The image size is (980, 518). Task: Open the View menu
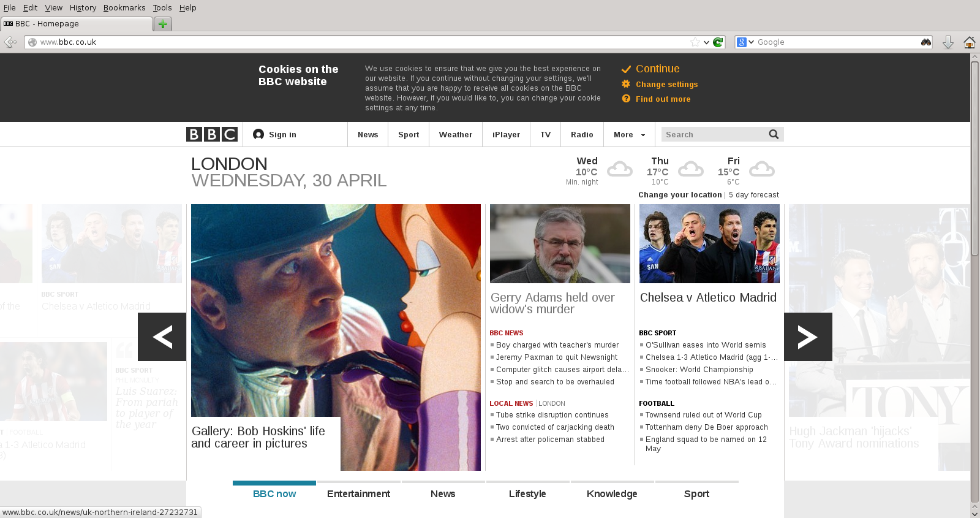coord(54,7)
